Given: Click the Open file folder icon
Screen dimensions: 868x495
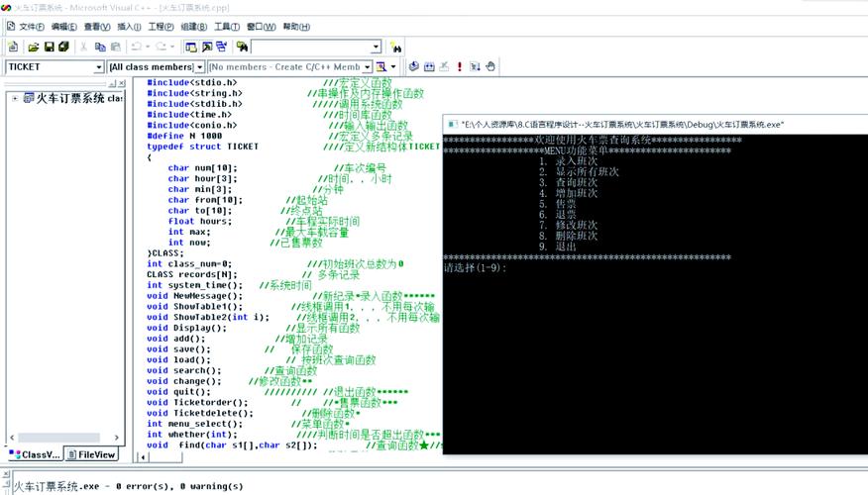Looking at the screenshot, I should 34,47.
